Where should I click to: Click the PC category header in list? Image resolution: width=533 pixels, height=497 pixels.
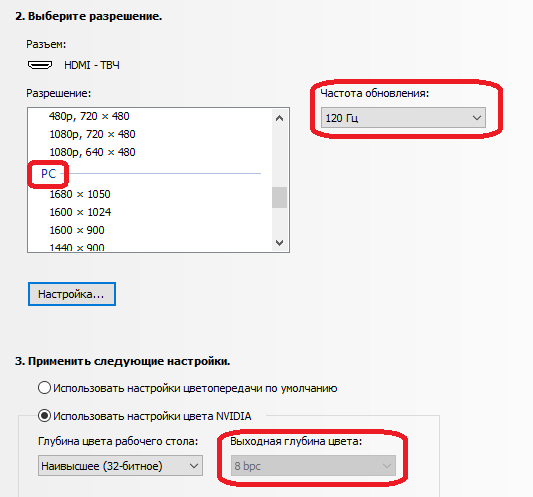coord(48,174)
